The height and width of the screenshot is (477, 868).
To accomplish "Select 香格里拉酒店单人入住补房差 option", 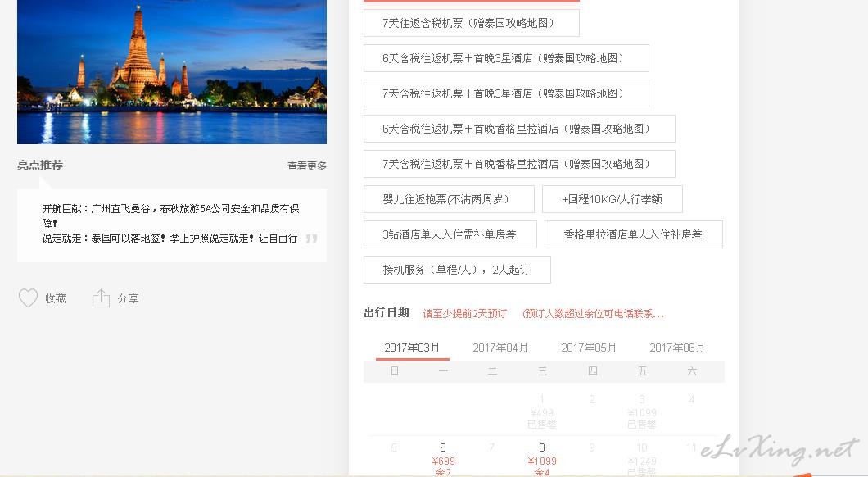I will [633, 234].
